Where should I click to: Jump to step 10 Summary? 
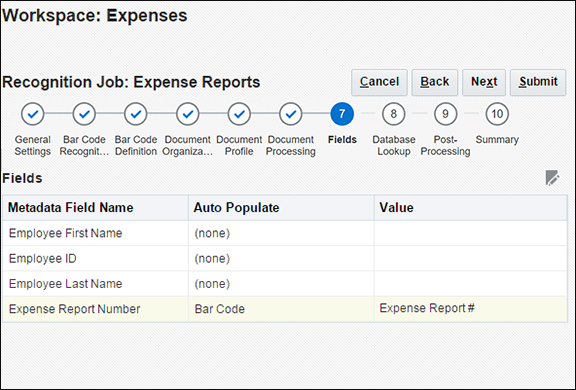tap(497, 114)
